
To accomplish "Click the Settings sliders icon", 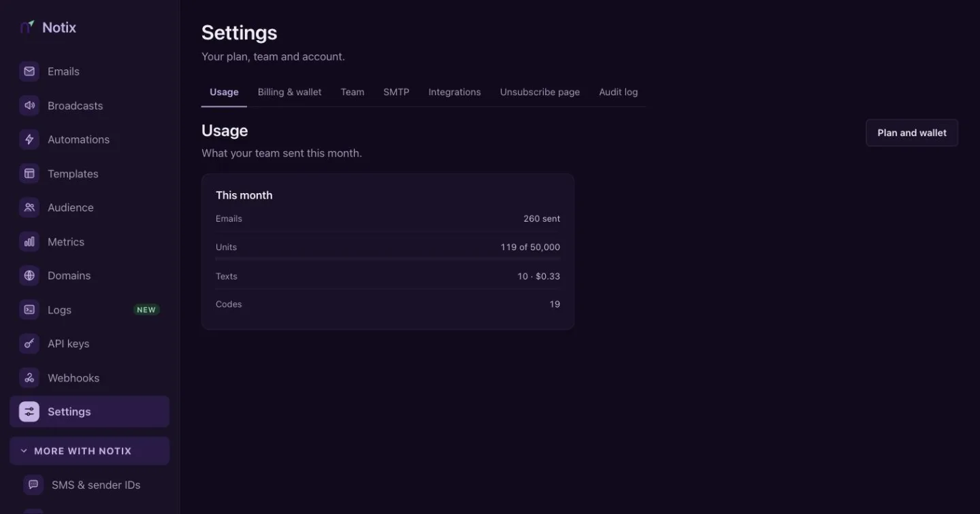I will 29,411.
